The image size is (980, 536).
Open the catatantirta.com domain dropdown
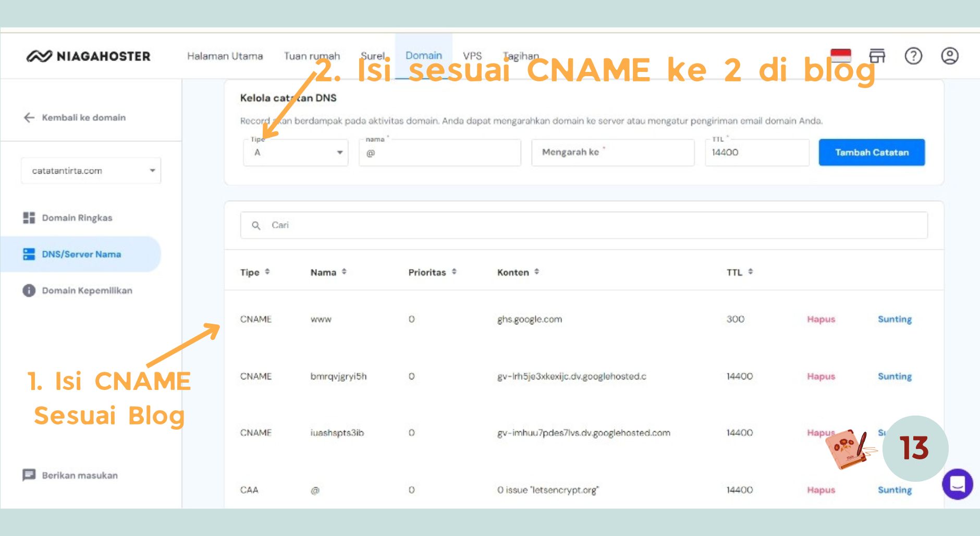coord(91,170)
